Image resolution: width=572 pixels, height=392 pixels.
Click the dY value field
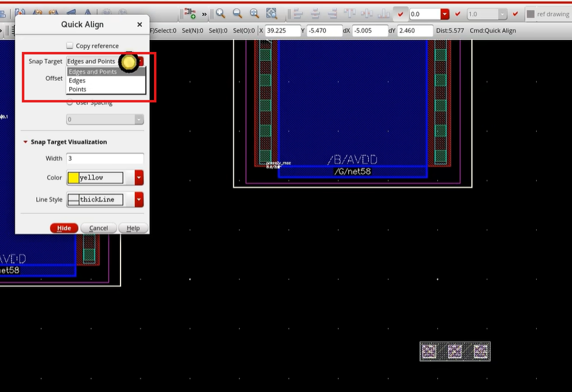click(x=415, y=31)
